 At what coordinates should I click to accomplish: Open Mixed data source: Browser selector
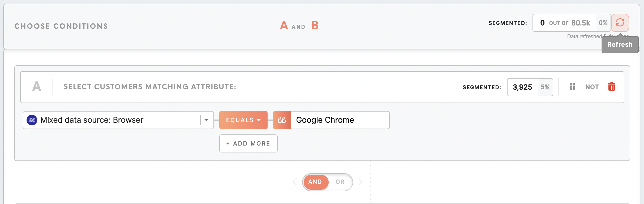[118, 120]
